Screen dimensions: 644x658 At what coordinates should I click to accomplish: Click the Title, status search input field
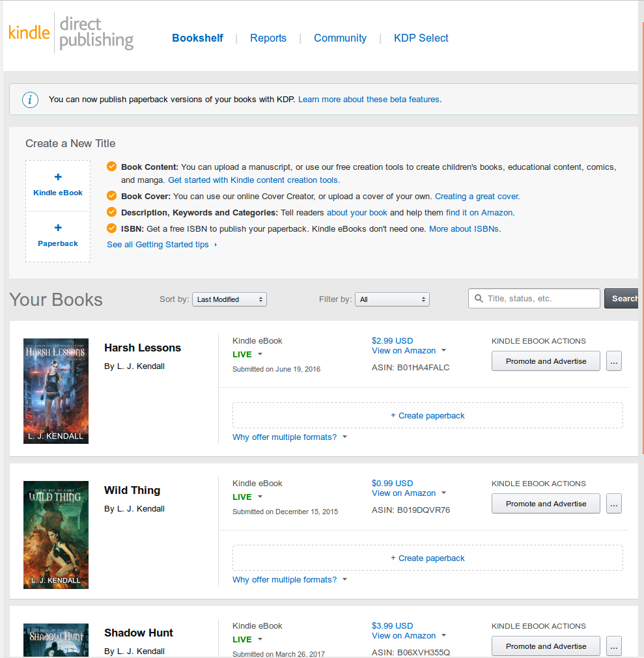click(x=540, y=299)
